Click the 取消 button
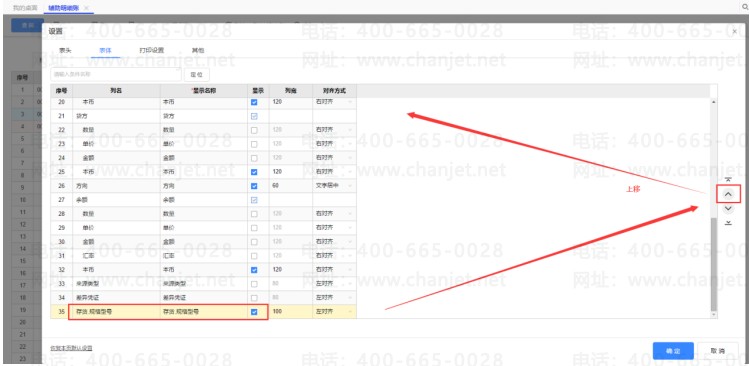This screenshot has height=366, width=749. (x=717, y=351)
